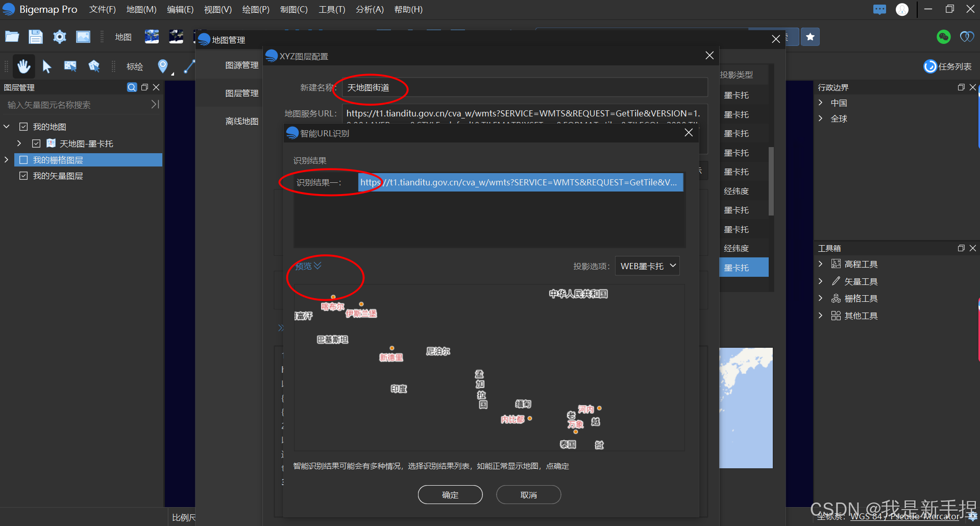980x526 pixels.
Task: Expand 矢量工具 (vector tools) in the toolbox
Action: tap(821, 281)
